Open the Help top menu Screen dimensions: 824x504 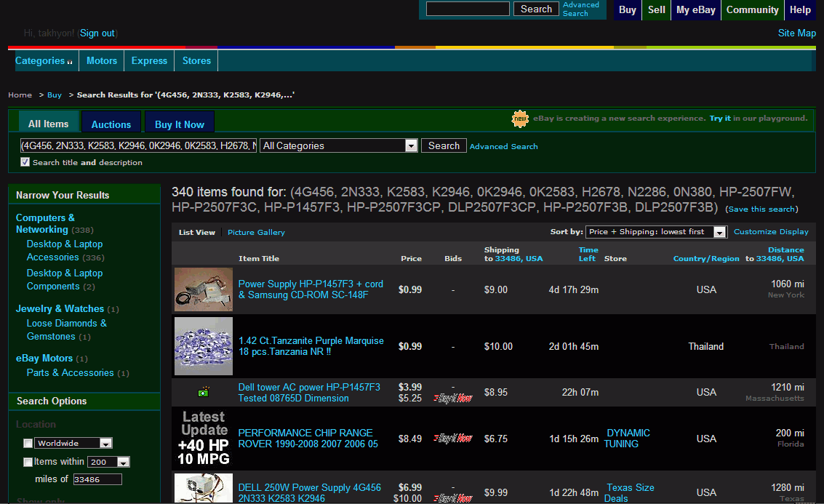click(x=800, y=9)
